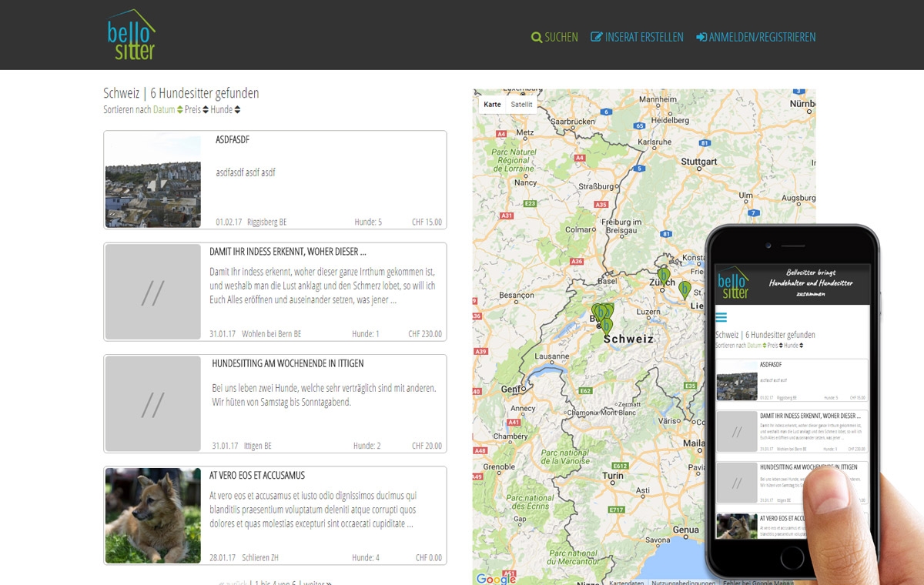Viewport: 924px width, 585px height.
Task: Switch the map to Karte view
Action: pyautogui.click(x=492, y=104)
